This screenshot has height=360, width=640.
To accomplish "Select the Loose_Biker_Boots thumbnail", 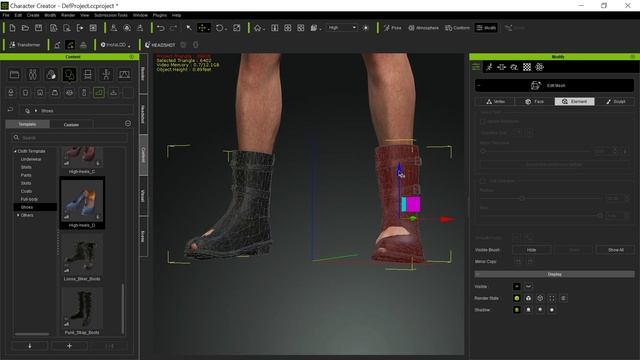I will coord(82,257).
